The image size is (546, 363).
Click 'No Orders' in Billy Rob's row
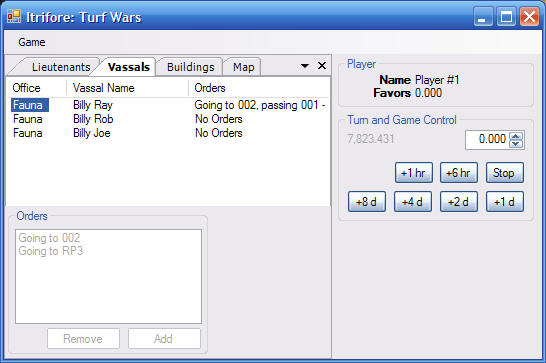(219, 119)
